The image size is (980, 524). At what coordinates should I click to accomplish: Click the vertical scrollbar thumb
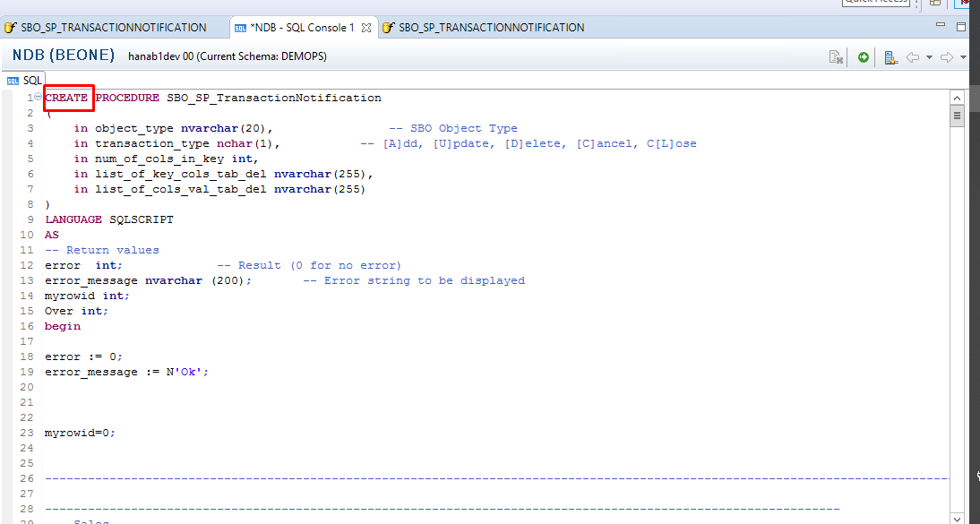coord(957,116)
